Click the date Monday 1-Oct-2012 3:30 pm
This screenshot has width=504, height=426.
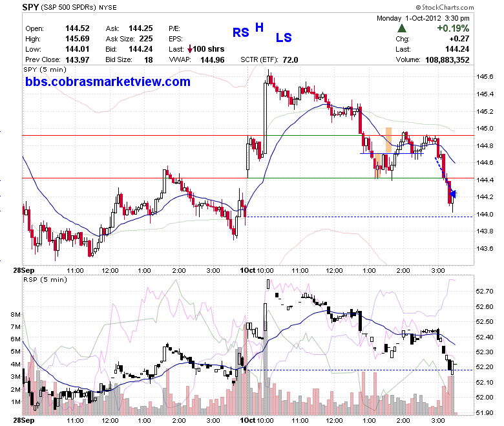423,18
